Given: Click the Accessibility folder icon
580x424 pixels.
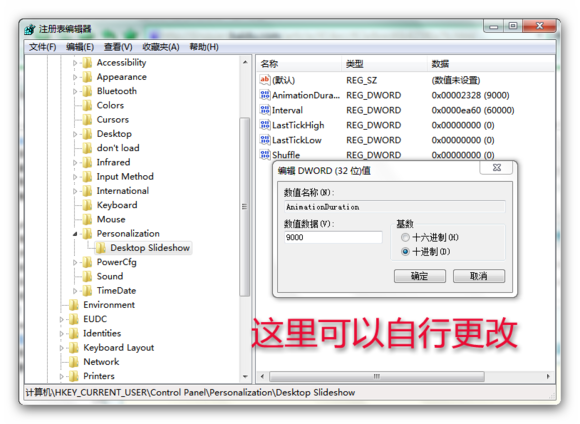Looking at the screenshot, I should [87, 63].
